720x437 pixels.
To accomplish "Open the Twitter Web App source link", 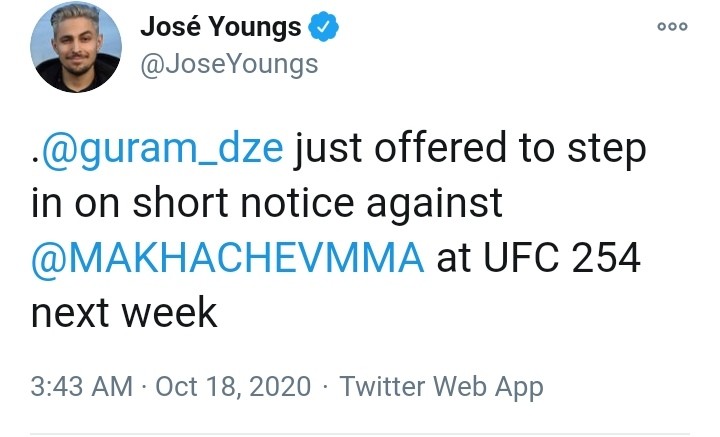I will click(x=442, y=387).
